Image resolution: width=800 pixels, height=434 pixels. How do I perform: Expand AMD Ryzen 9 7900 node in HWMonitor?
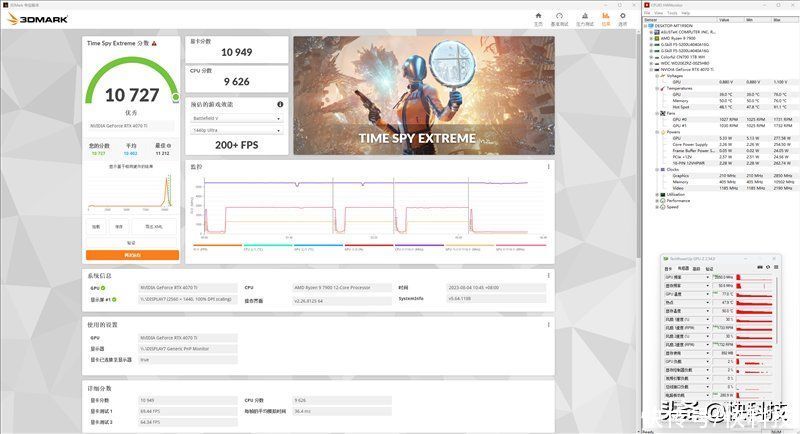(x=651, y=38)
